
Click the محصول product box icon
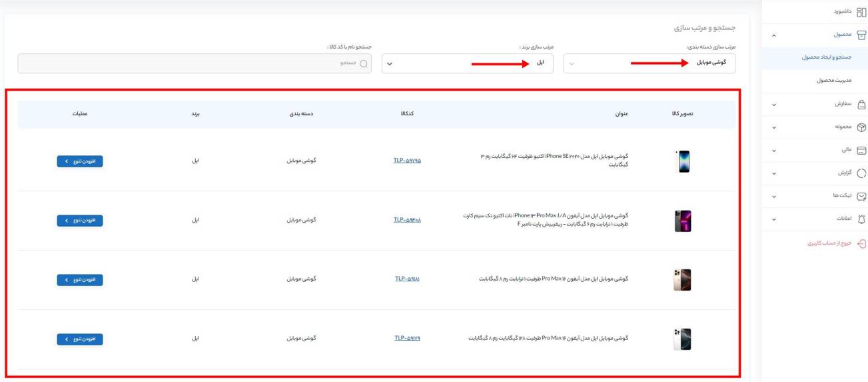click(x=861, y=35)
